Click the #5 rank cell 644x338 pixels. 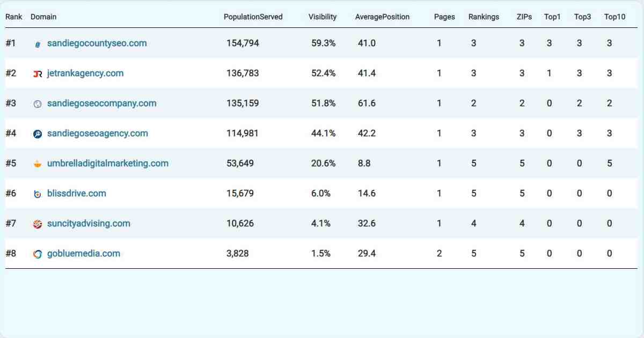[x=11, y=164]
